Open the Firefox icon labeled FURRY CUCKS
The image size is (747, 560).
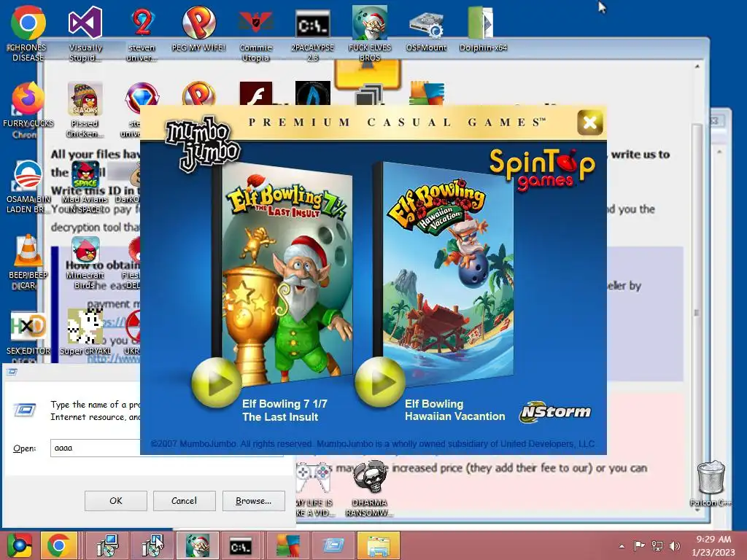tap(28, 99)
